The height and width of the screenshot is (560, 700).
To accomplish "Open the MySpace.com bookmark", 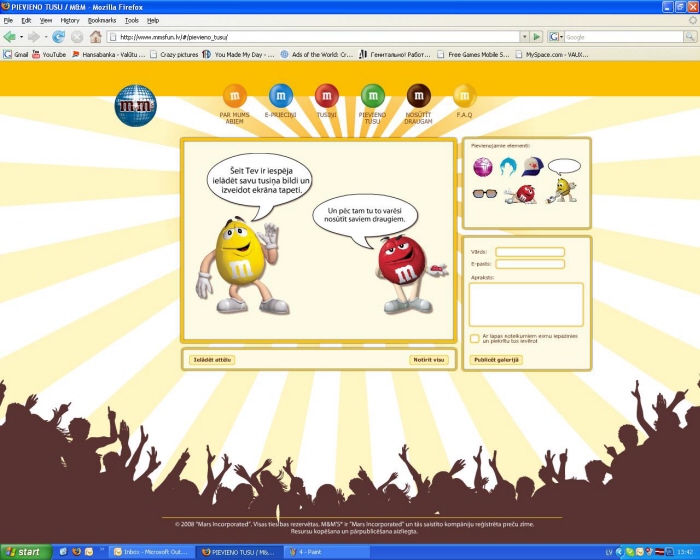I will tap(552, 54).
